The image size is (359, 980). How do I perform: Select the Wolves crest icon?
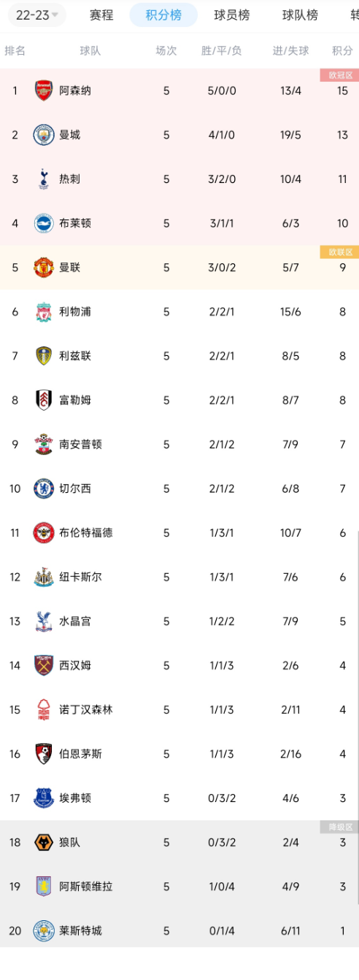44,842
